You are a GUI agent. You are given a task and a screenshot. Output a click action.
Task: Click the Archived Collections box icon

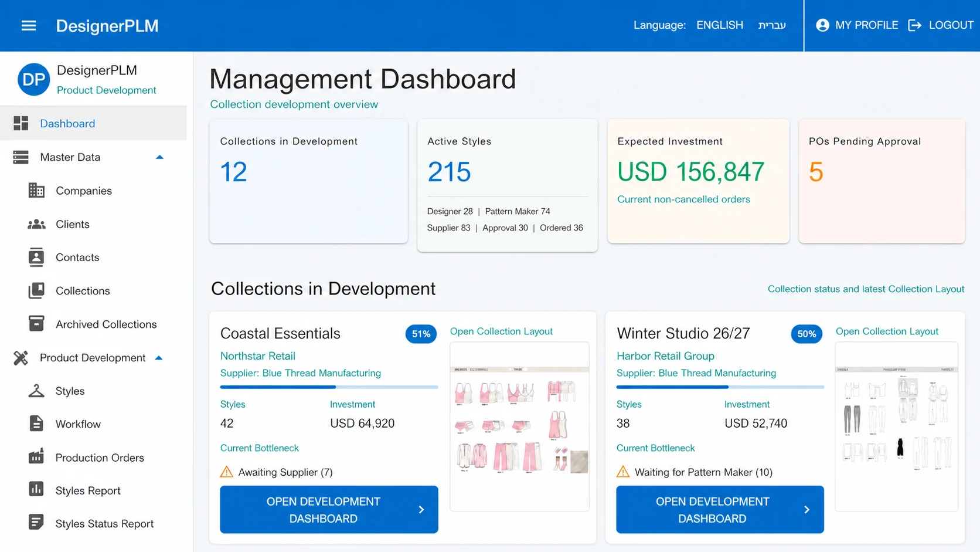tap(36, 324)
